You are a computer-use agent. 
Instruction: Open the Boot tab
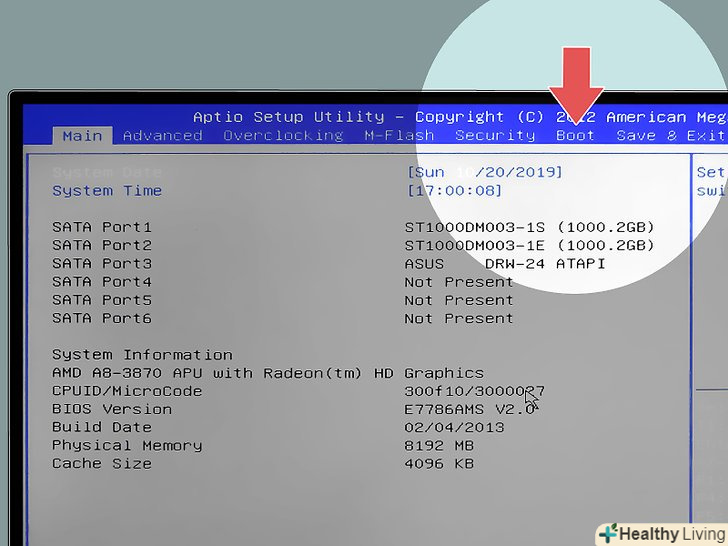coord(575,136)
